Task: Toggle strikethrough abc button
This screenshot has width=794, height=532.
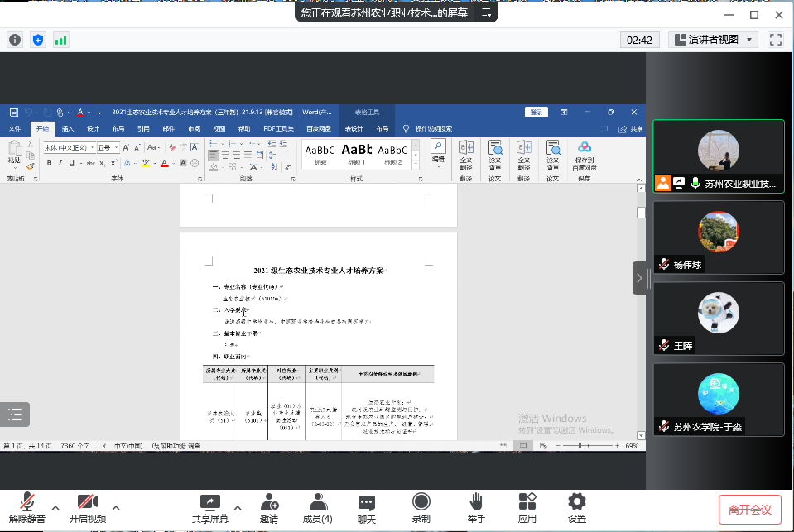Action: point(90,163)
